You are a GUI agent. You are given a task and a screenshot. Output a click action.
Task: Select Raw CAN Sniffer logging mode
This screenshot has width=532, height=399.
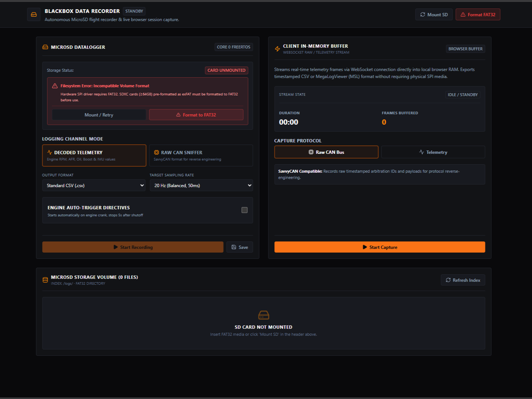tap(201, 155)
